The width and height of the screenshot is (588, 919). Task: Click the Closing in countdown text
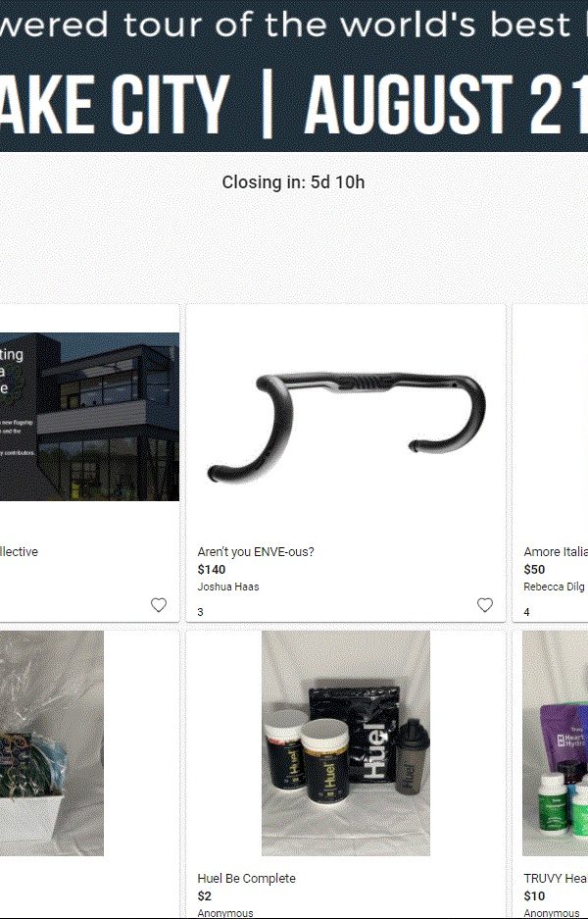pyautogui.click(x=293, y=182)
